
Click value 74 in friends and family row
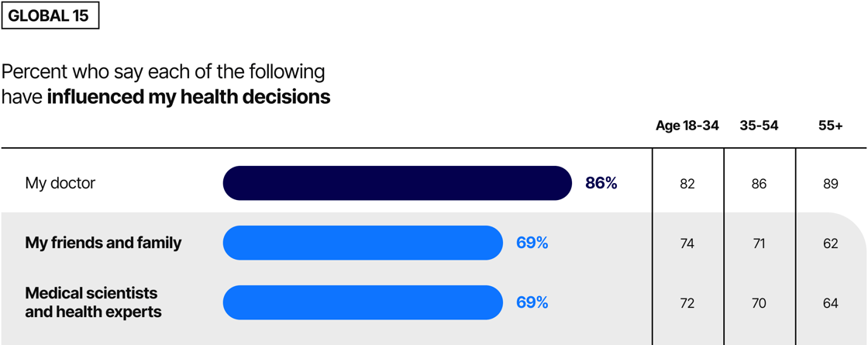(687, 243)
